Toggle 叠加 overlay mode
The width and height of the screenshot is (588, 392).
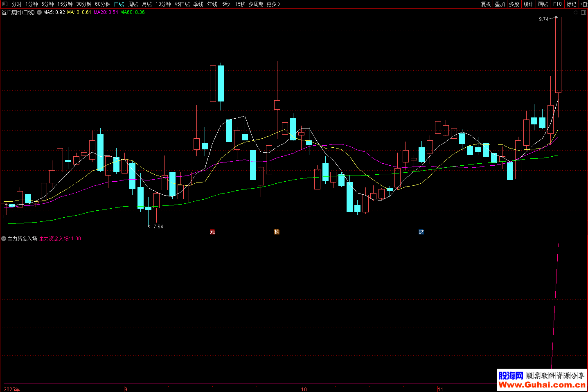pos(500,4)
